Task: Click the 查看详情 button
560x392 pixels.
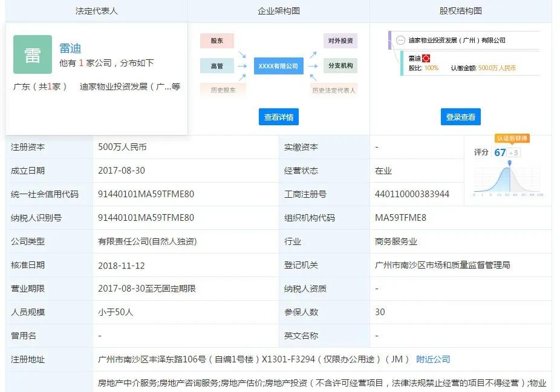Action: [278, 117]
